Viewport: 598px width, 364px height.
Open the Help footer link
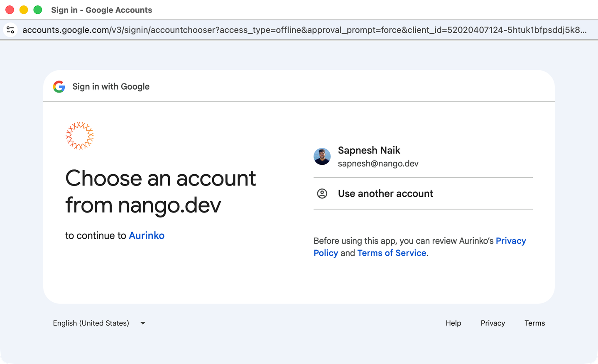tap(453, 323)
